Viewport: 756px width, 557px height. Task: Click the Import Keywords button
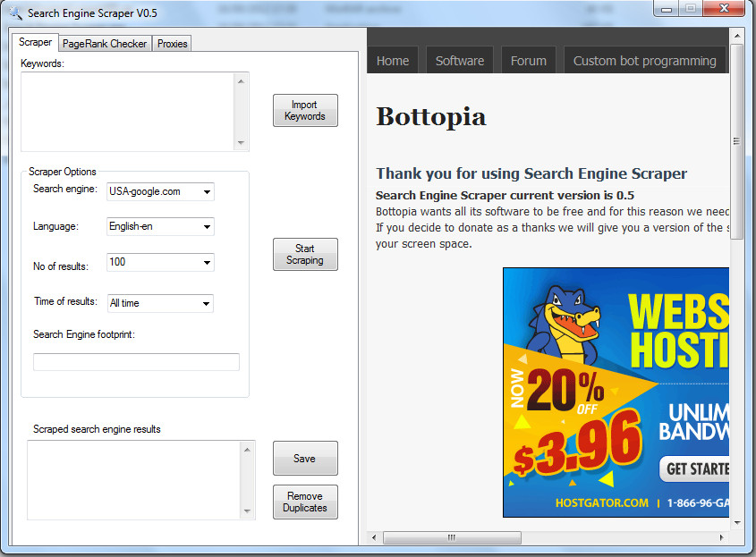click(x=305, y=110)
